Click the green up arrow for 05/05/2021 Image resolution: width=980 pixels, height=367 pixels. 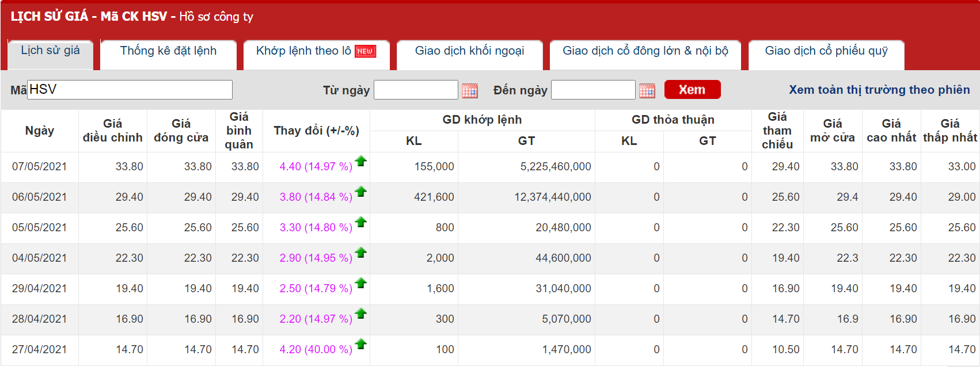coord(361,222)
